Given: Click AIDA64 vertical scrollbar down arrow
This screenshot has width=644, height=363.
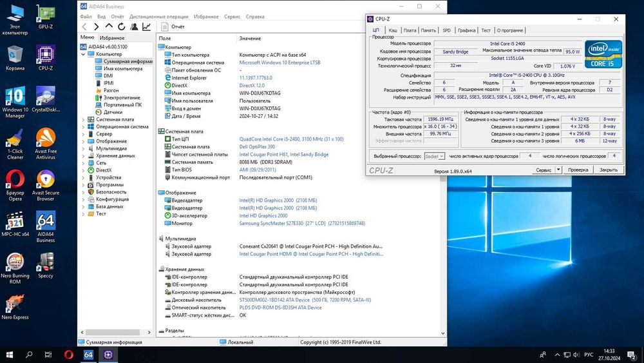Looking at the screenshot, I should (x=443, y=333).
